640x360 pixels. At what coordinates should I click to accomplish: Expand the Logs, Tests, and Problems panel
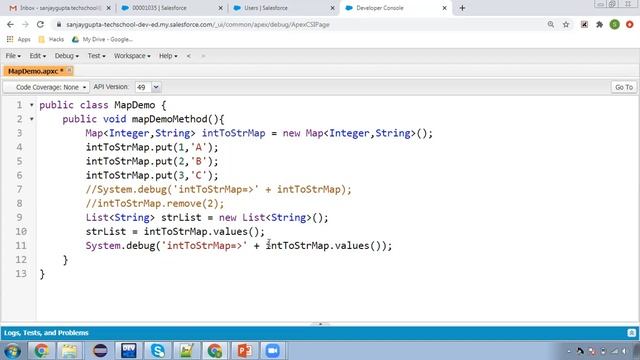631,333
